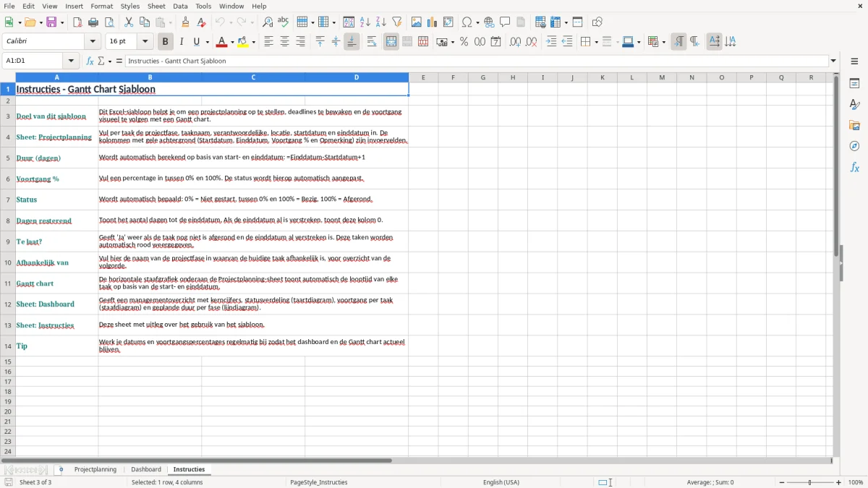The width and height of the screenshot is (868, 488).
Task: Open Borders dropdown arrow
Action: (596, 42)
